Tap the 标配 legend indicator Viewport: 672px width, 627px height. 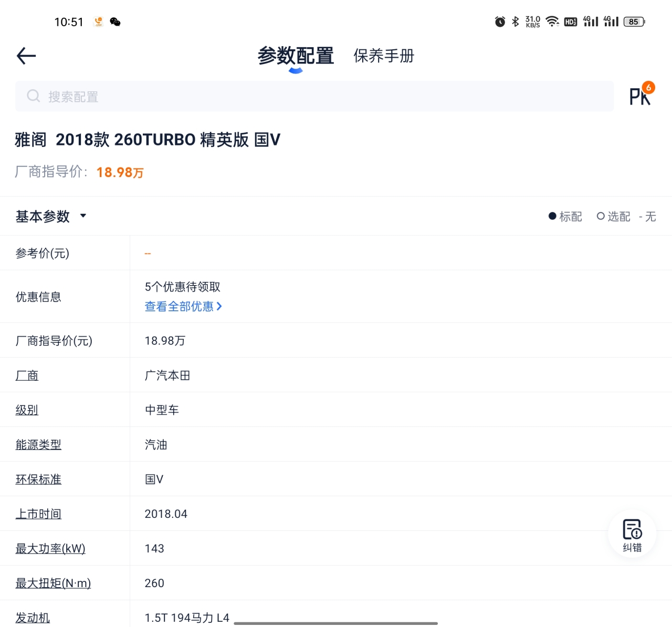[565, 216]
